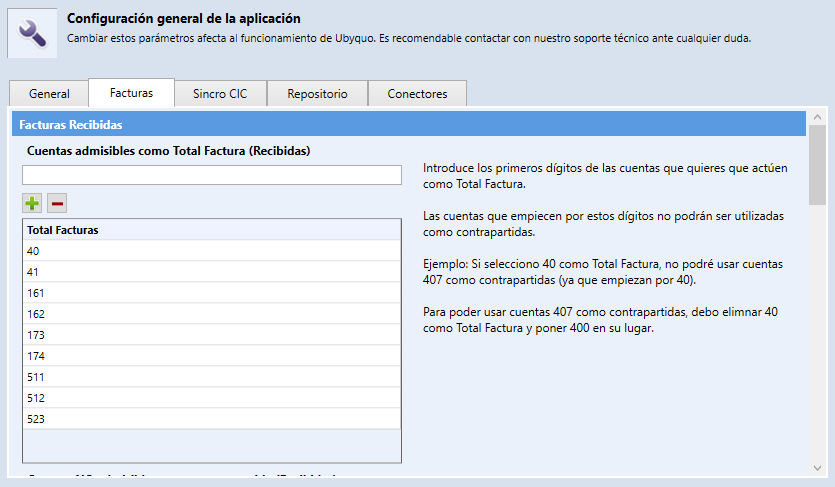Click the 'Cuentas admisibles como Total Factura' label
The image size is (835, 487).
[x=168, y=151]
